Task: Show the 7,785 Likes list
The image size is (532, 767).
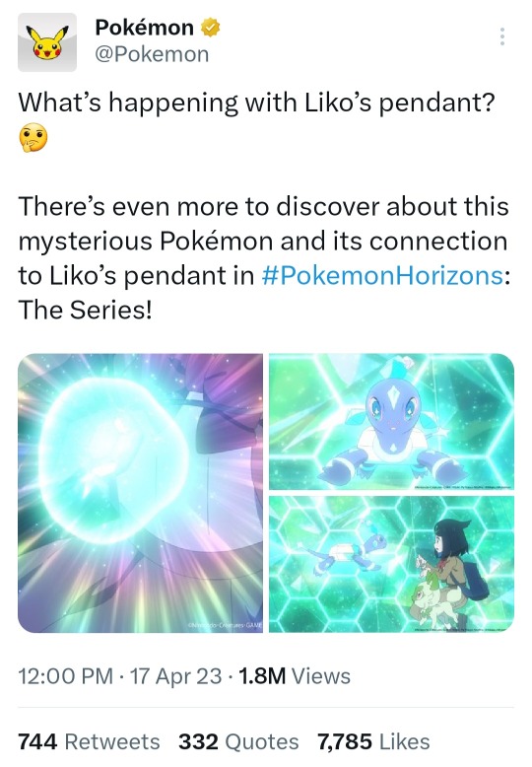Action: click(373, 742)
